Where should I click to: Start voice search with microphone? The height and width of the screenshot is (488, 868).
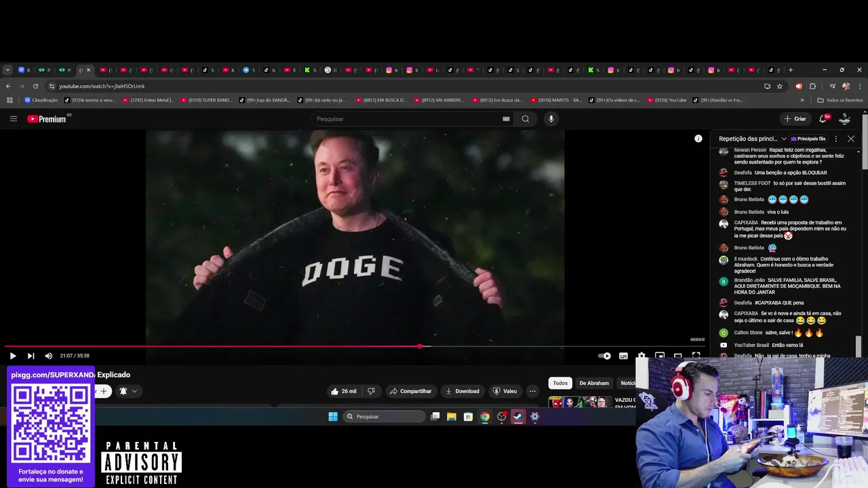[551, 119]
